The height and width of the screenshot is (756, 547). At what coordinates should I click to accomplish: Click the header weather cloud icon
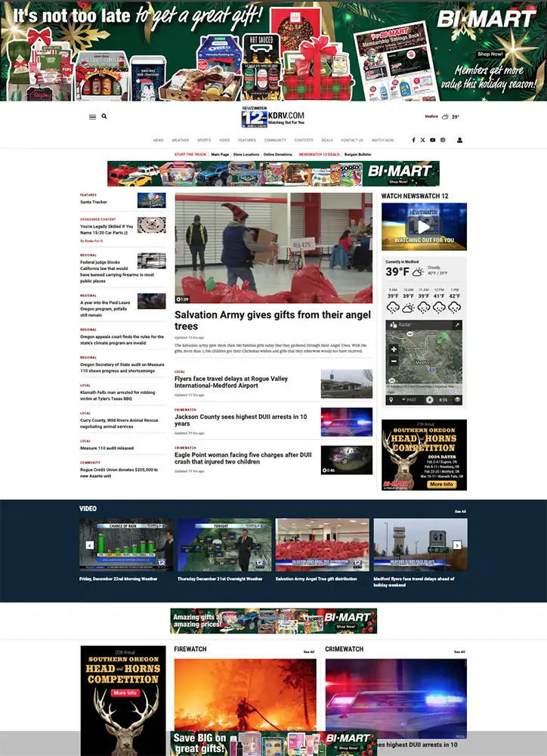click(x=445, y=116)
